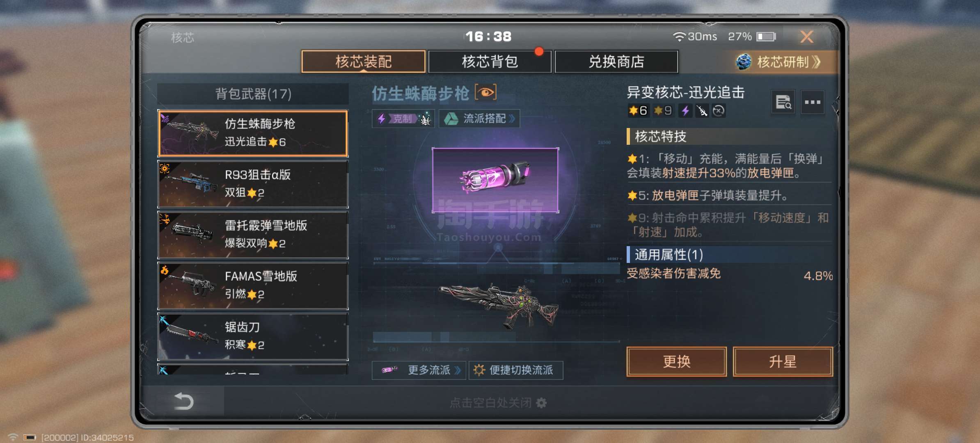Image resolution: width=980 pixels, height=443 pixels.
Task: Select the nine-star level badge
Action: click(663, 111)
